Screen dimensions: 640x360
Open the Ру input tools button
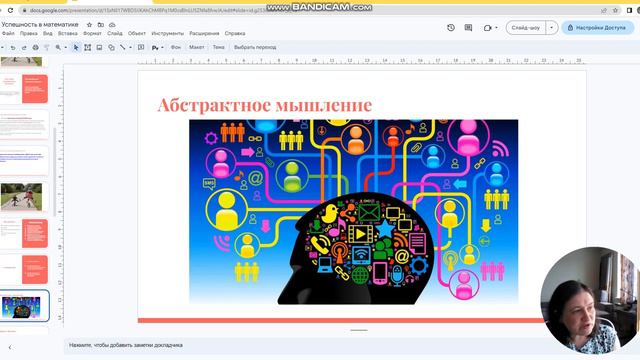pos(155,48)
